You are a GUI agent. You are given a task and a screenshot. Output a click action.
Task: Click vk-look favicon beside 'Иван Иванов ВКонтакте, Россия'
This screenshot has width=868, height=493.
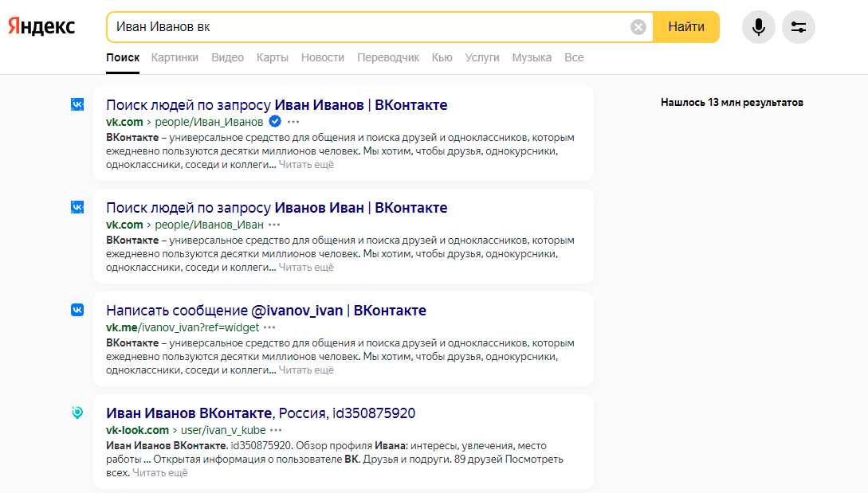tap(77, 413)
